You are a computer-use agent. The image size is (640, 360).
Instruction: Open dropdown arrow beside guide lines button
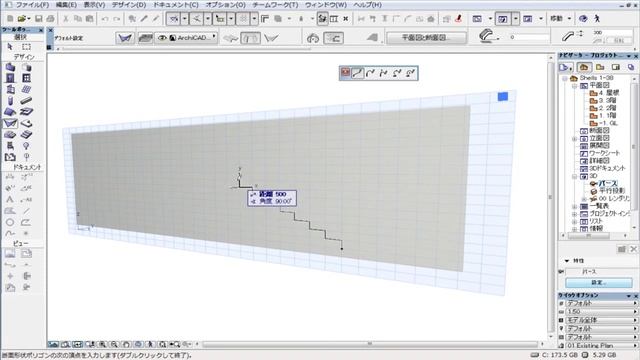[184, 19]
